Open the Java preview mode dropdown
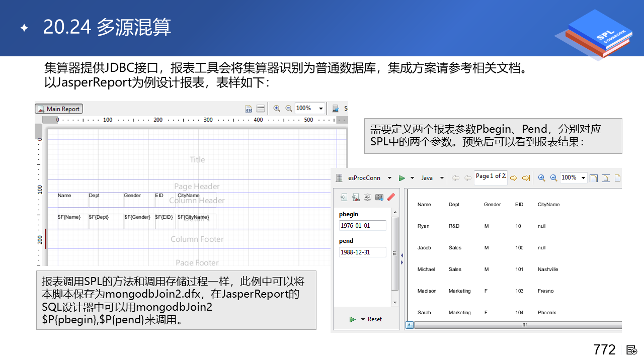 (442, 178)
